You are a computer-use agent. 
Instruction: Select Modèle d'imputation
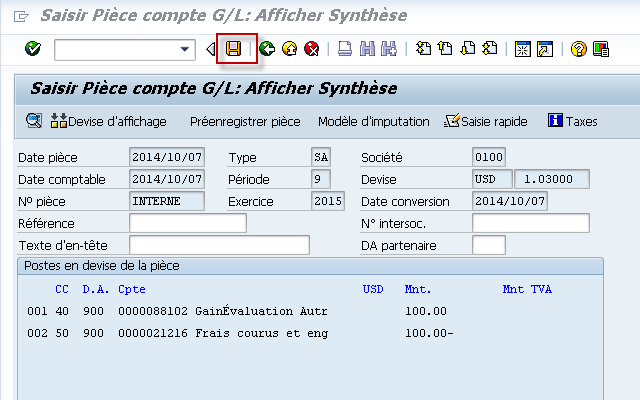pos(373,121)
